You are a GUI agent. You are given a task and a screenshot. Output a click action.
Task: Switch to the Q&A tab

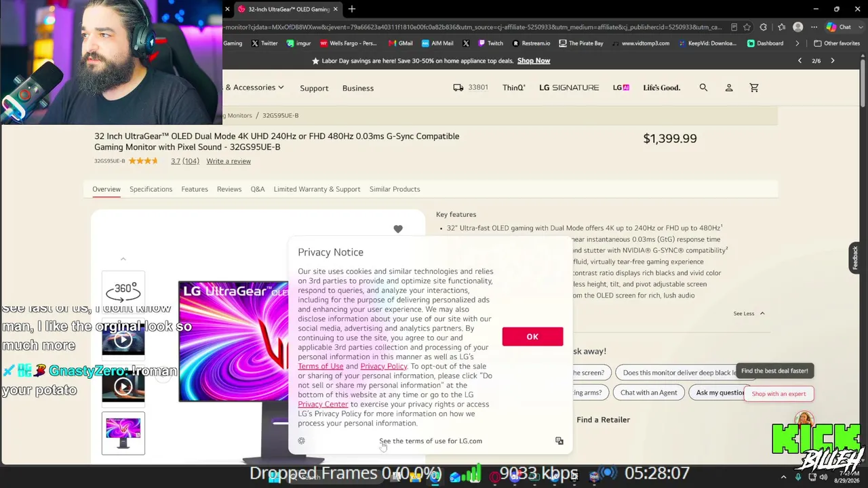(x=258, y=189)
